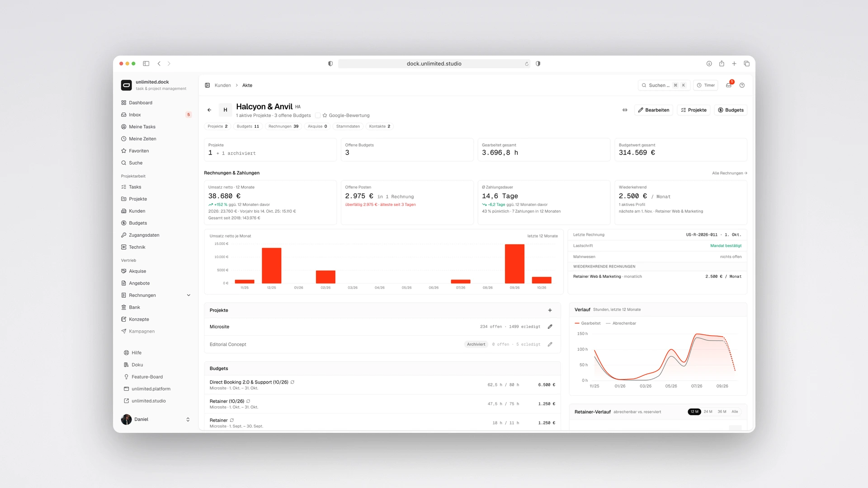
Task: Open a new Safari tab
Action: click(x=734, y=64)
